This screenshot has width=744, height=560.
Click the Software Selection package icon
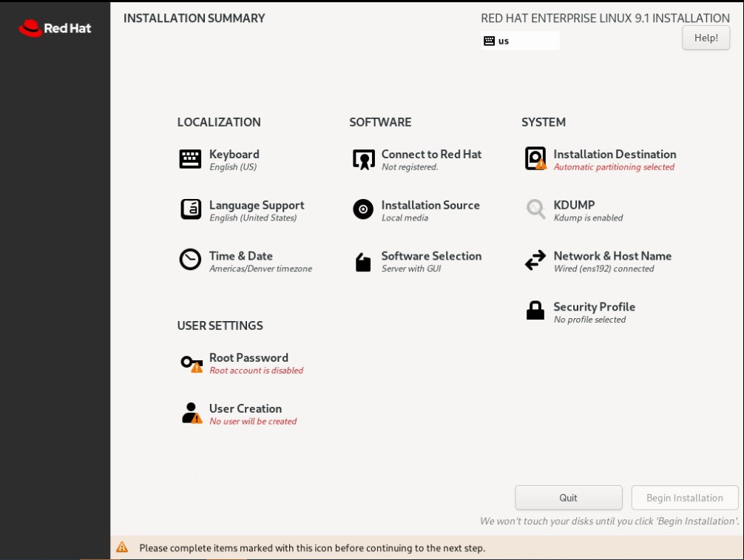point(363,261)
